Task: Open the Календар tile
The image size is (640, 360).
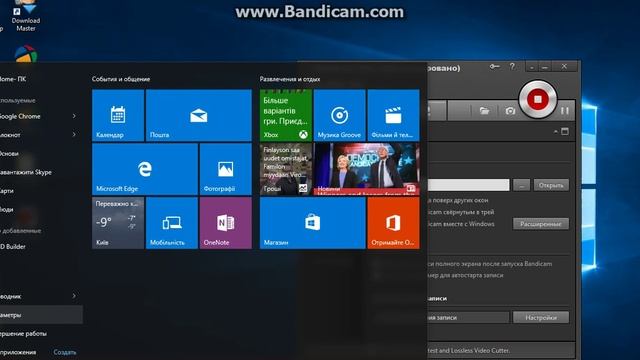Action: 118,116
